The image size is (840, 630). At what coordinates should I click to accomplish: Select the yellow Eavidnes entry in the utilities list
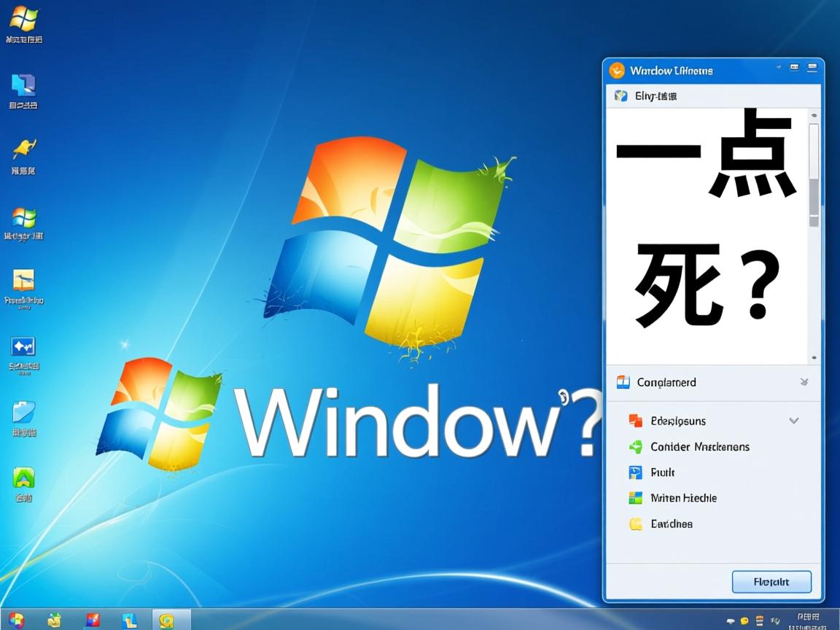tap(673, 524)
